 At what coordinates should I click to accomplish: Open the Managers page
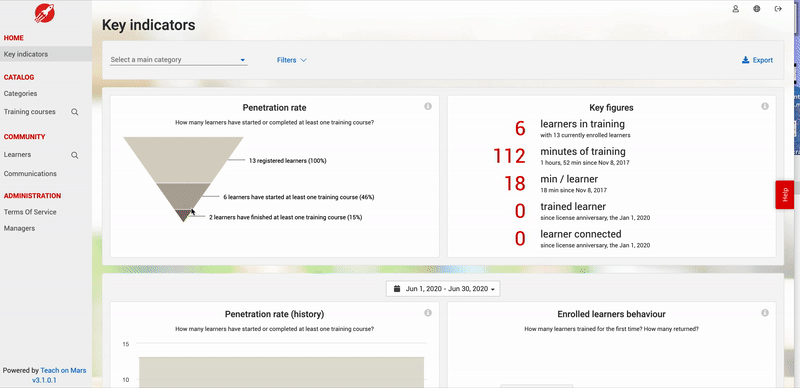[19, 228]
